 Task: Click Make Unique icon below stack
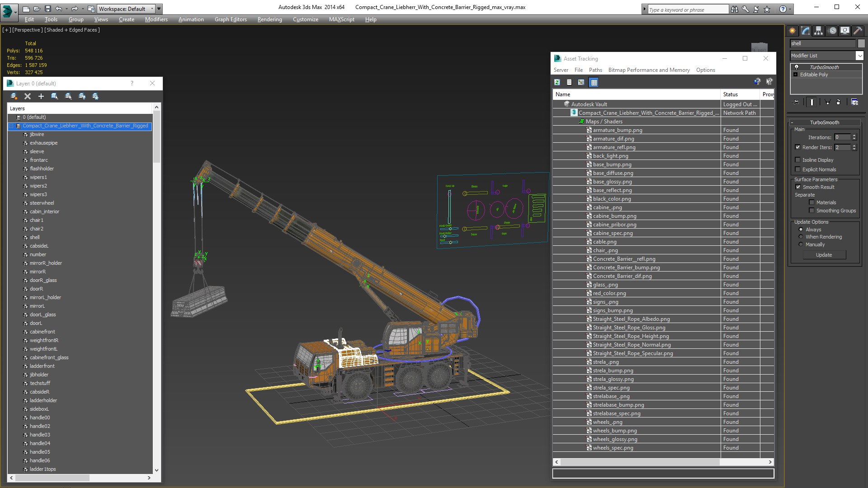(x=827, y=102)
